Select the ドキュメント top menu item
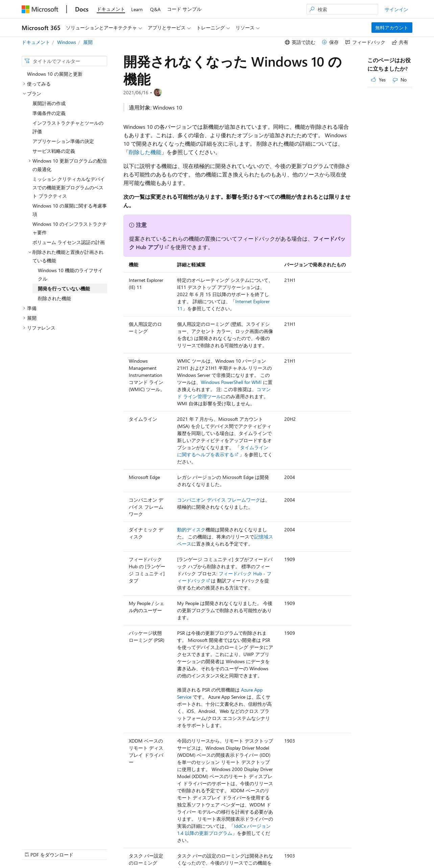434x868 pixels. (111, 9)
